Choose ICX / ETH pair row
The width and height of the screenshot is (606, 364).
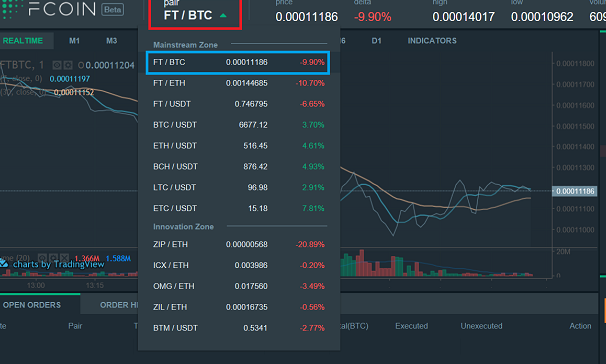239,265
